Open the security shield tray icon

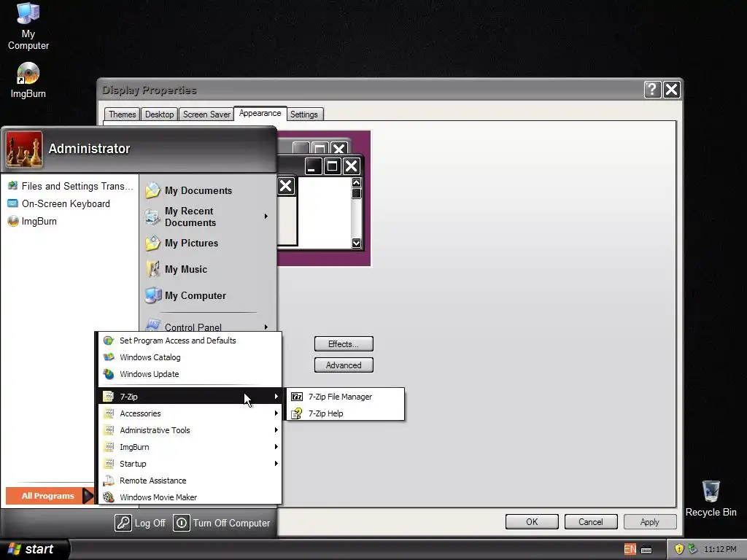tap(679, 549)
